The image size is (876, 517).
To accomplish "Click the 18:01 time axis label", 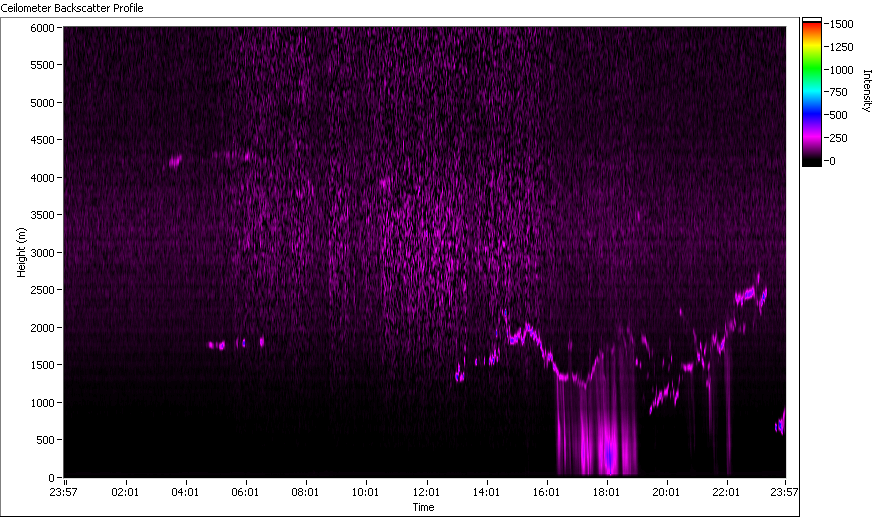I will point(606,492).
